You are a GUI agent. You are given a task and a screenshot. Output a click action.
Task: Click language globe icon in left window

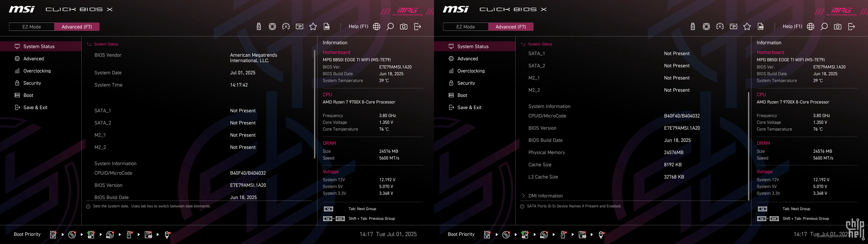[x=377, y=27]
